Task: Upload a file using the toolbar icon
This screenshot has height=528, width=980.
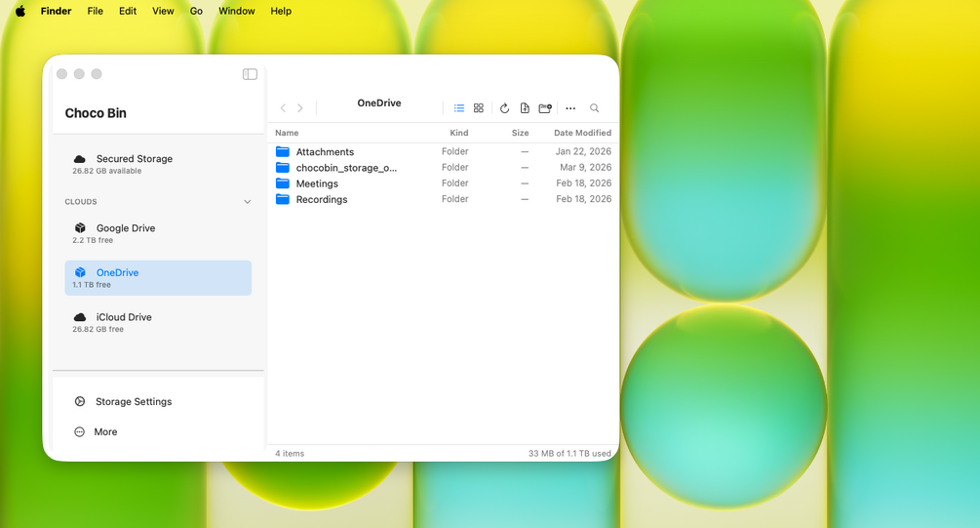Action: (x=525, y=108)
